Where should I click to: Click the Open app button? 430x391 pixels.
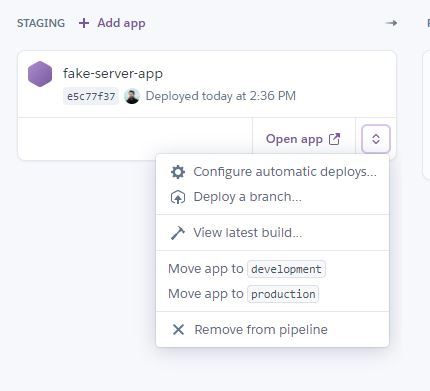click(x=304, y=139)
